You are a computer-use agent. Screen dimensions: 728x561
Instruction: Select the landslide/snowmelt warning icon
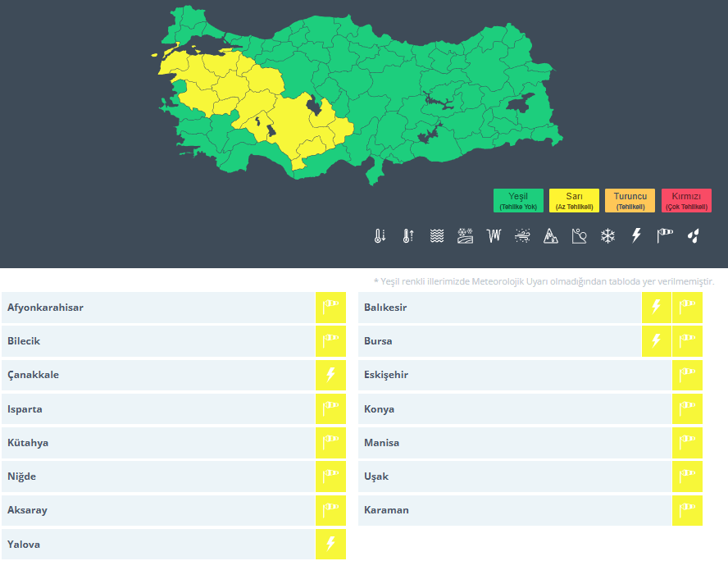point(580,236)
